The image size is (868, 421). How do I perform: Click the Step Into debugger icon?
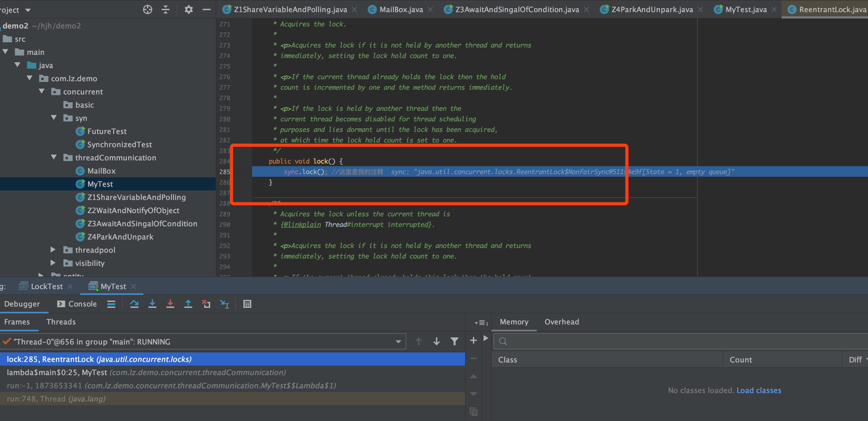[x=152, y=304]
